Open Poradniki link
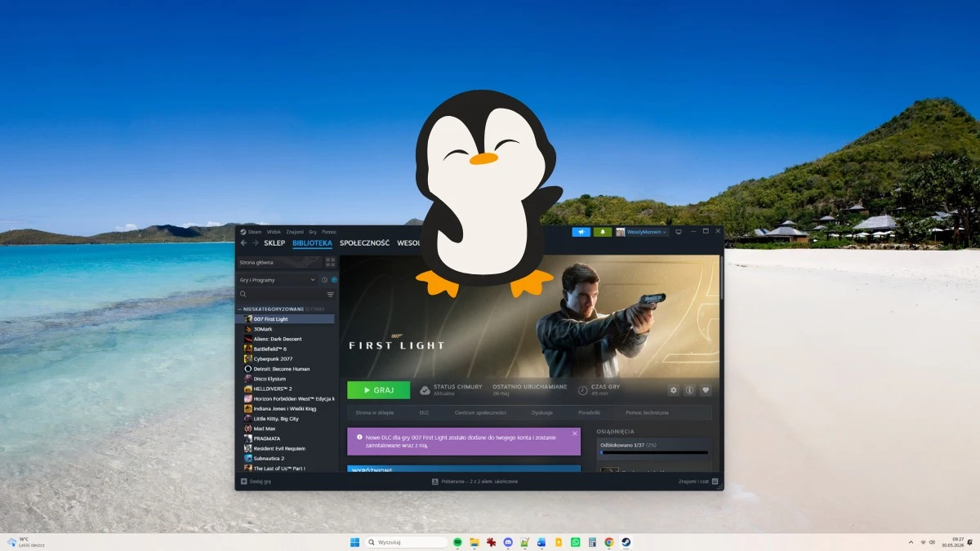 (x=590, y=413)
